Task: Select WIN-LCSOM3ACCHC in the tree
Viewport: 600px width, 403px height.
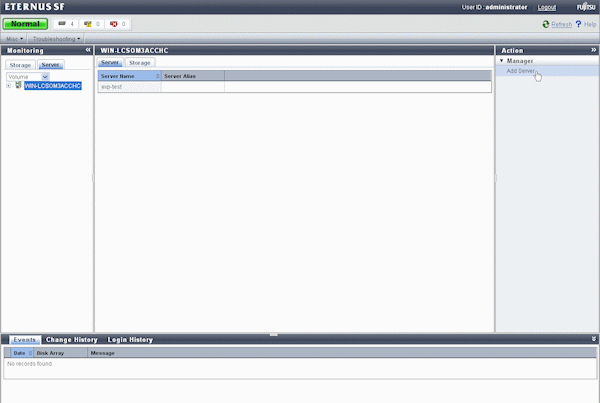Action: (53, 86)
